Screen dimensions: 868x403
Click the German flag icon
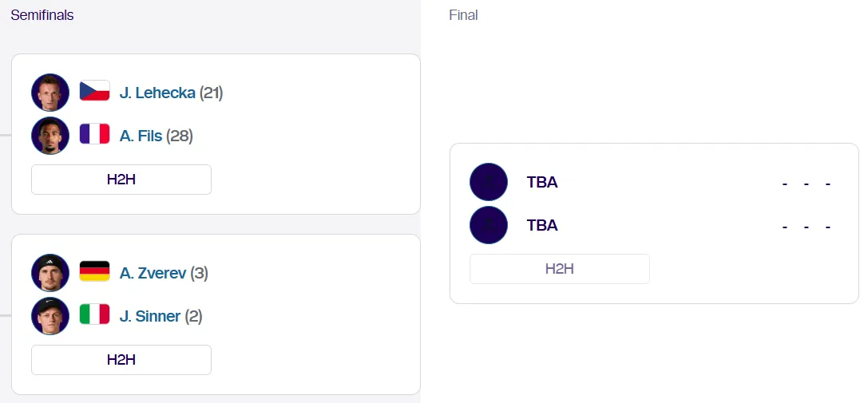pyautogui.click(x=94, y=273)
